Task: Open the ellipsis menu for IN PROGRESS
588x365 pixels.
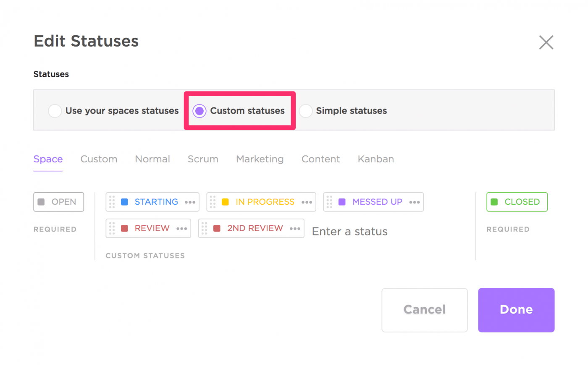Action: point(307,202)
